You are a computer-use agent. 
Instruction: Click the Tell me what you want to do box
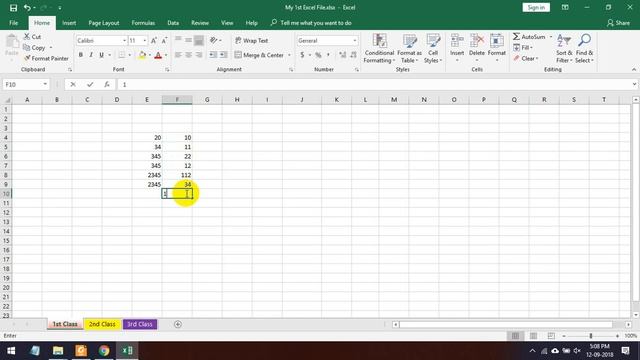(311, 23)
